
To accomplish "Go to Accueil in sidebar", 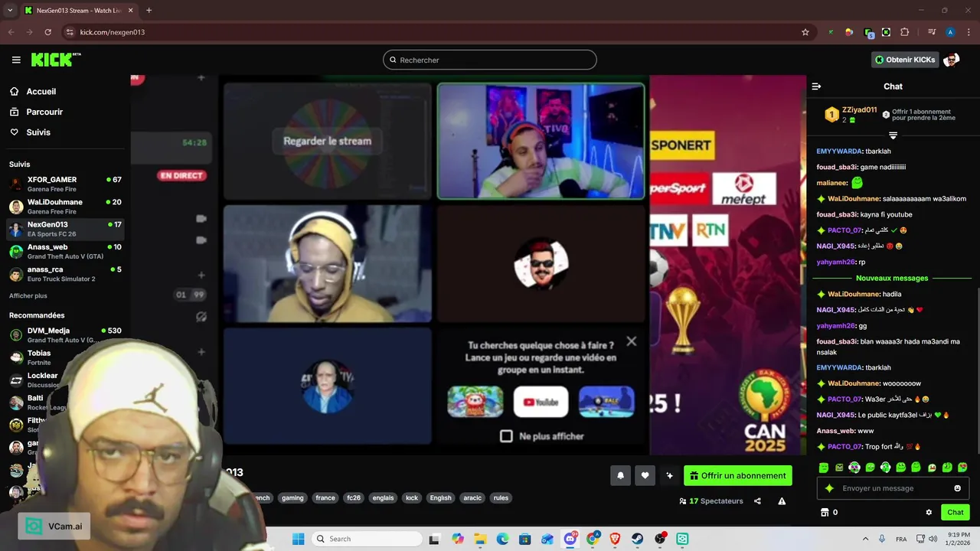I will coord(41,91).
